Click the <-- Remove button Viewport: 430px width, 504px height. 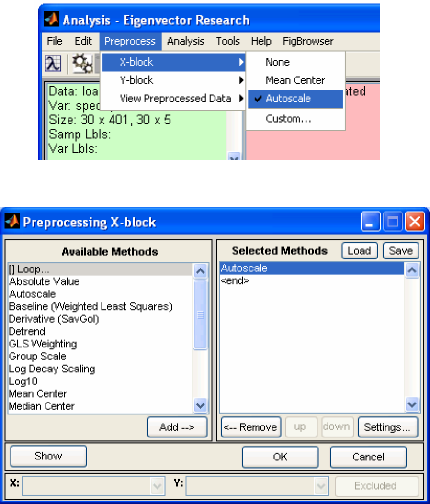coord(251,427)
